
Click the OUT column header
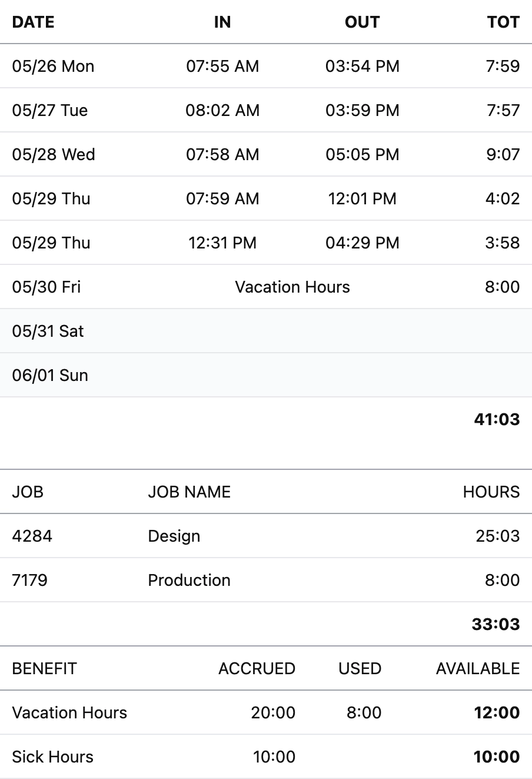[362, 22]
